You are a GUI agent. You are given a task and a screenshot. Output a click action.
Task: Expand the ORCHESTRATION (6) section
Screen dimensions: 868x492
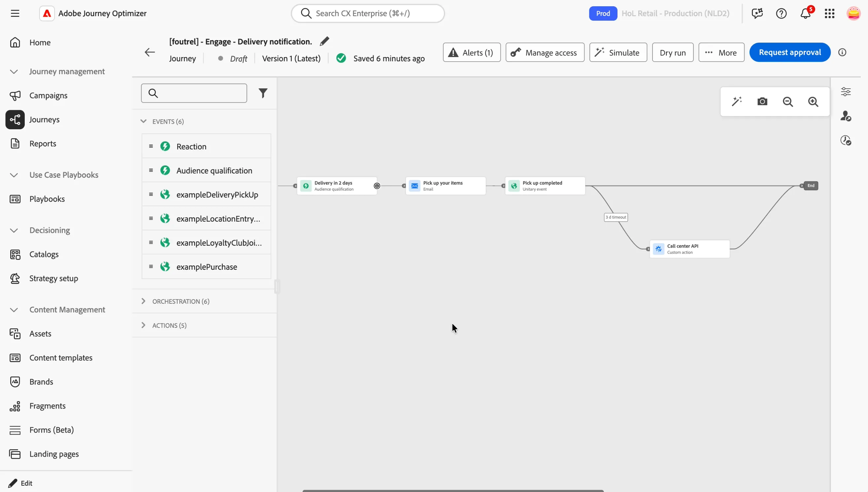point(143,301)
